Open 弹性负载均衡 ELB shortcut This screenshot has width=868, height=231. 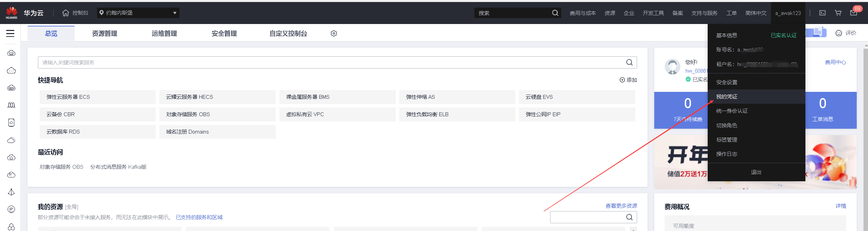tap(457, 114)
